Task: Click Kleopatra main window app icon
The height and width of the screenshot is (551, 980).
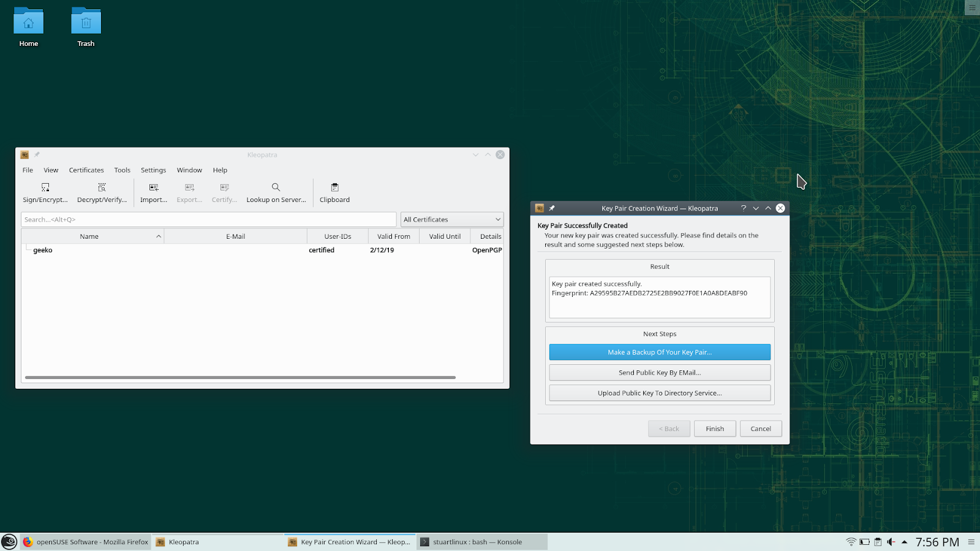Action: (x=24, y=155)
